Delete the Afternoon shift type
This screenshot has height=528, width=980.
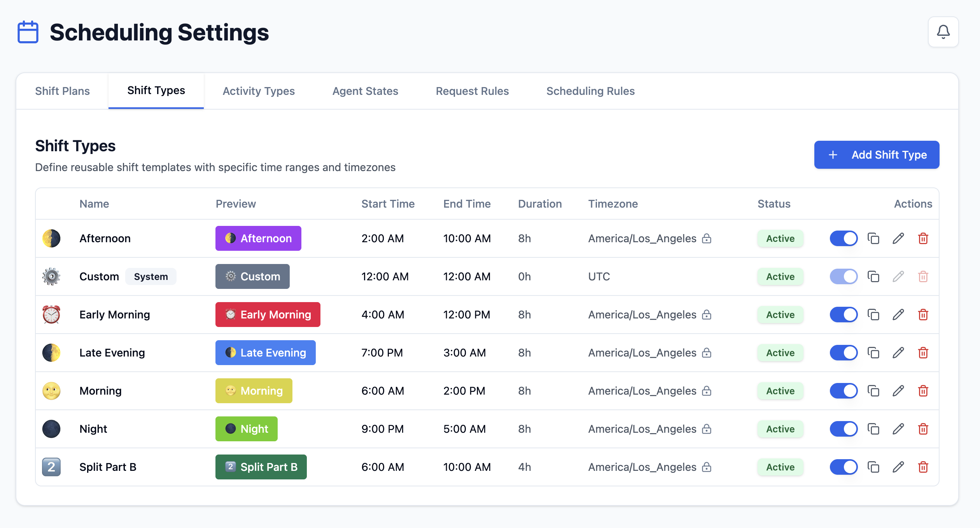click(x=923, y=238)
